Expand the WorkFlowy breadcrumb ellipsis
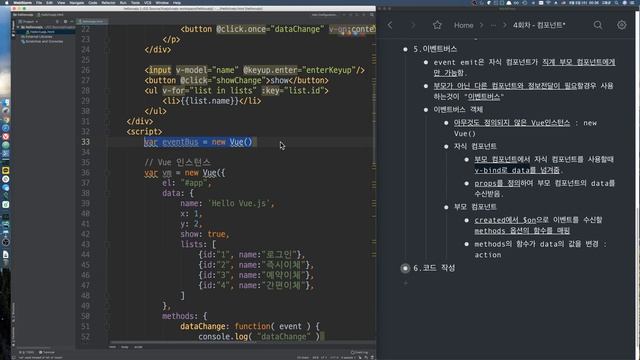This screenshot has width=640, height=360. [493, 25]
